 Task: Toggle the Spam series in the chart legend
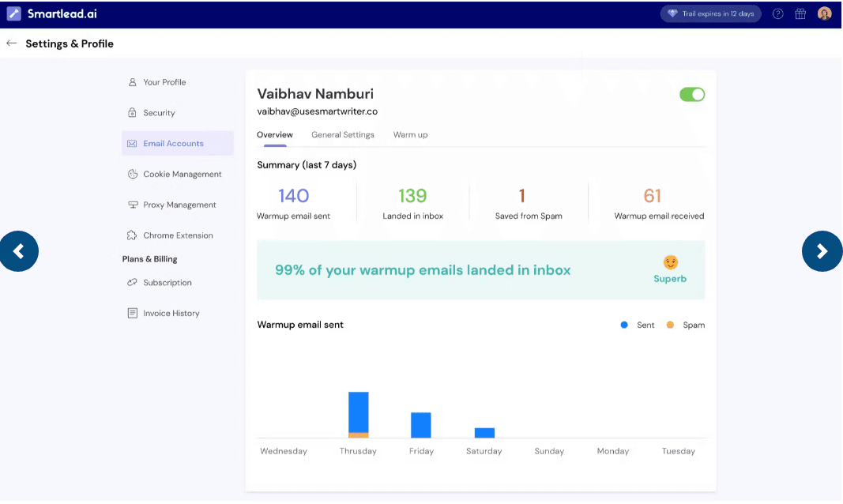point(685,325)
